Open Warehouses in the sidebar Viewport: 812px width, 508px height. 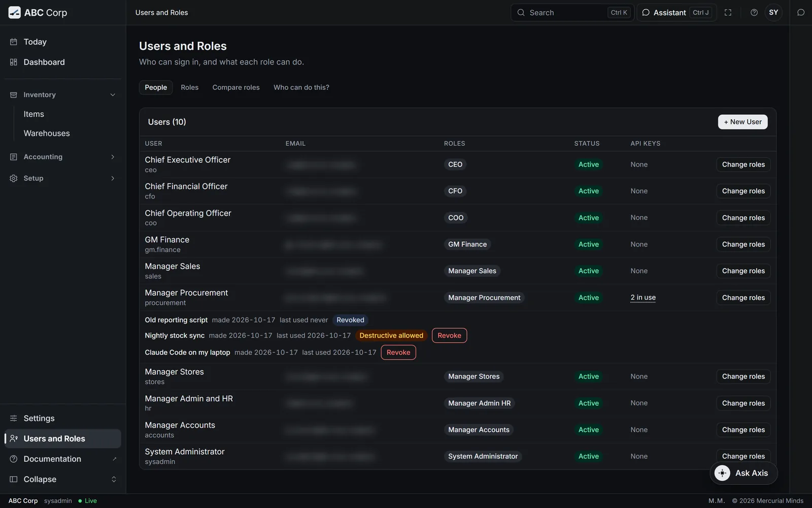47,134
